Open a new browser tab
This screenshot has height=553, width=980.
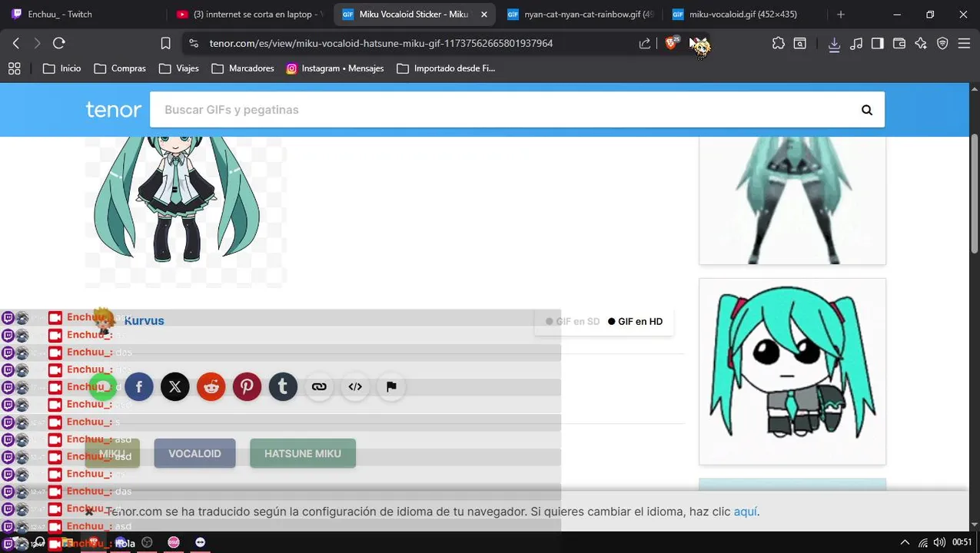click(841, 15)
